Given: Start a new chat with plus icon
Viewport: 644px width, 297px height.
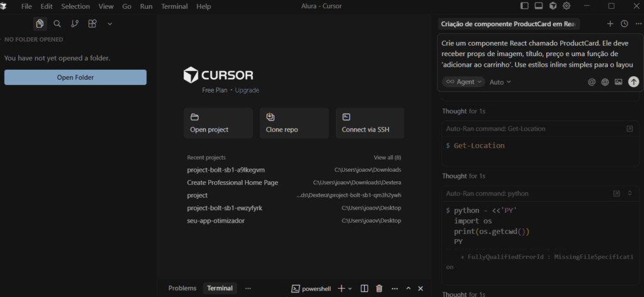Looking at the screenshot, I should tap(609, 24).
